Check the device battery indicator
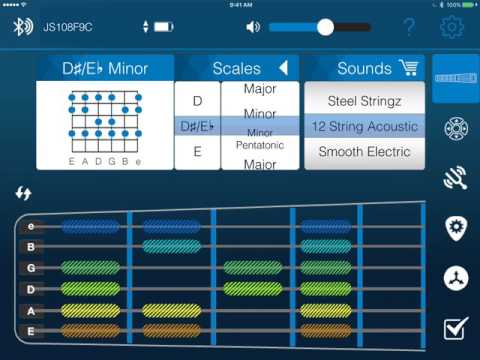 click(x=164, y=27)
